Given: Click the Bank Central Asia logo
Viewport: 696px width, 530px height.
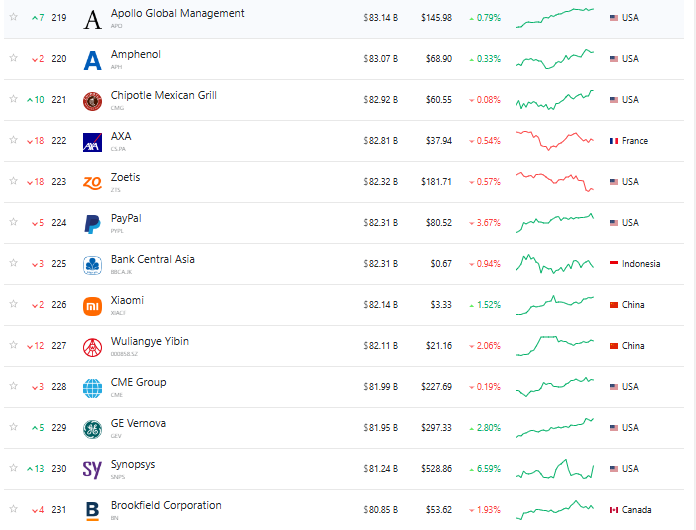Looking at the screenshot, I should 92,265.
